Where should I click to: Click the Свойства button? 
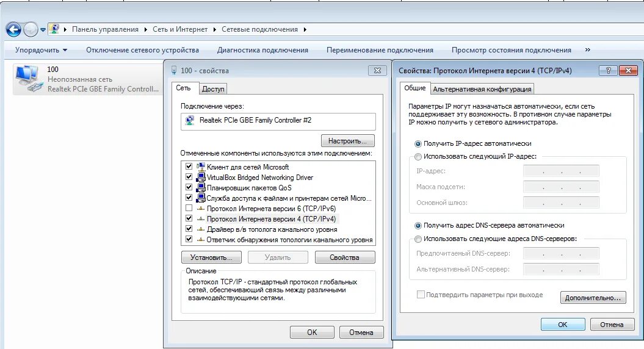point(345,257)
